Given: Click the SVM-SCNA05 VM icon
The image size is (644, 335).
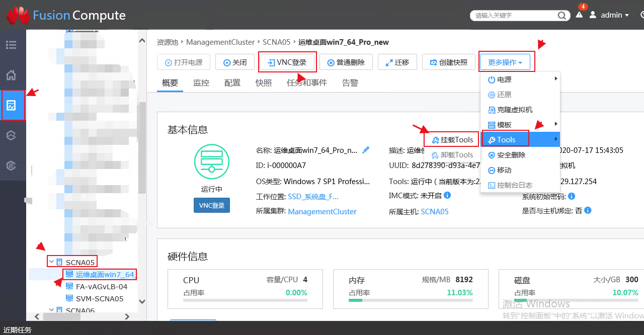Looking at the screenshot, I should point(69,299).
